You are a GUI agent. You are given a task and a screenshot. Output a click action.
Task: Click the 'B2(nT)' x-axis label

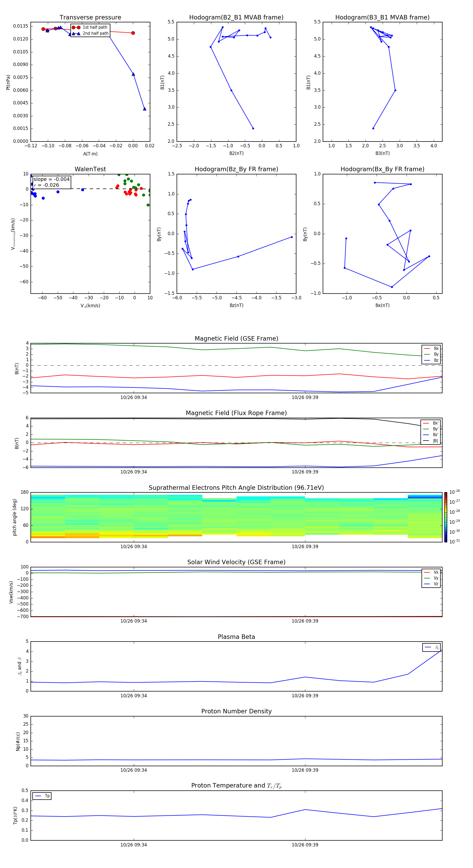236,154
